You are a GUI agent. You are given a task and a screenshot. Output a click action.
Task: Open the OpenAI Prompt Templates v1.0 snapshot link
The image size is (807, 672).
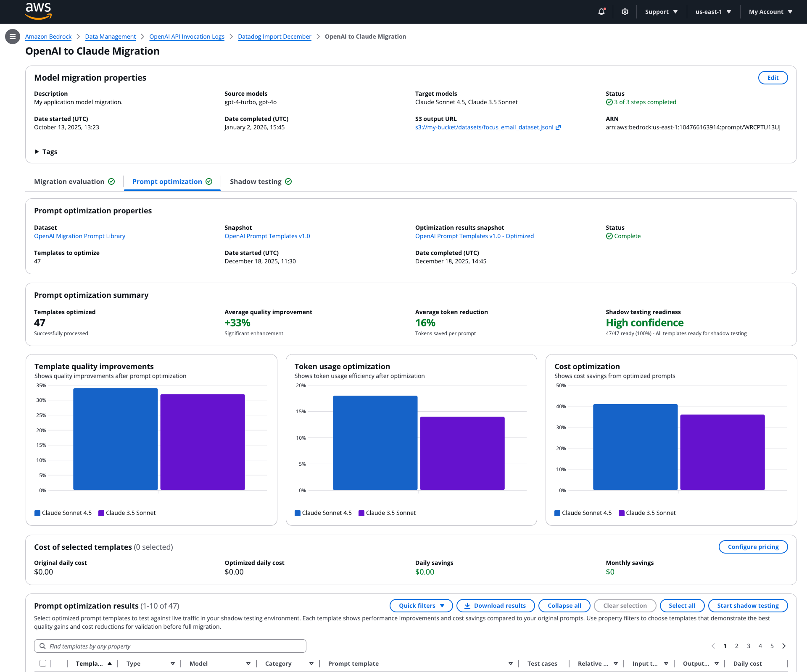click(x=267, y=236)
